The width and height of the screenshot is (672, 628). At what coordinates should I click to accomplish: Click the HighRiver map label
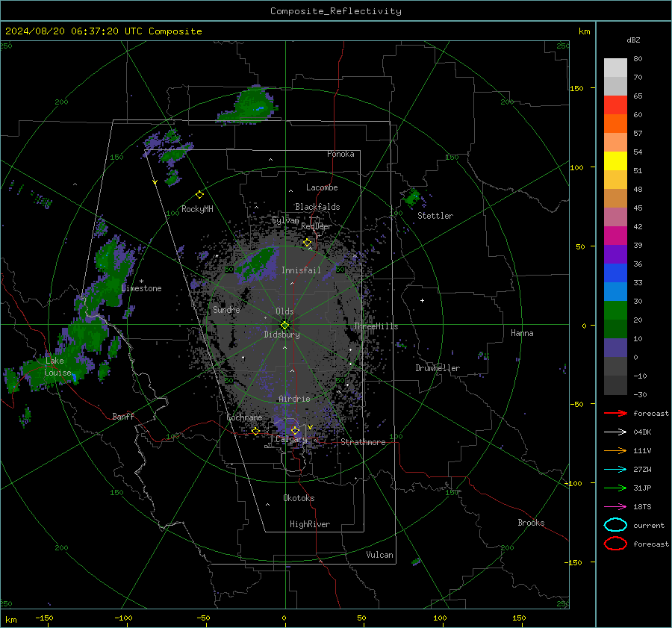tap(310, 524)
